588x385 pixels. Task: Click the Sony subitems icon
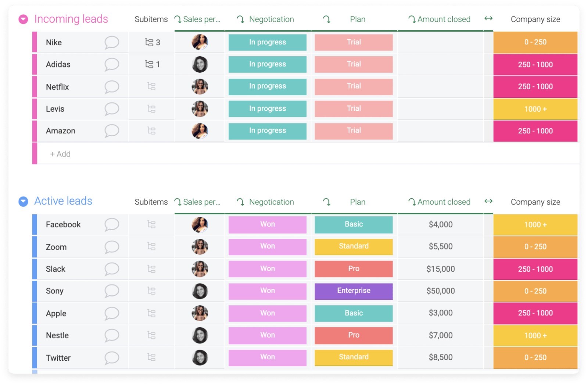(x=151, y=291)
